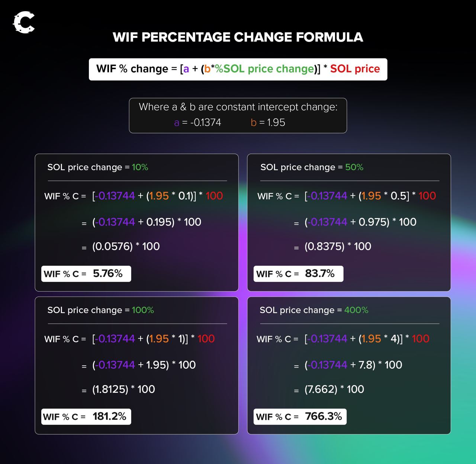Click the (0.0576) * 100 line
The height and width of the screenshot is (464, 476).
(x=126, y=246)
